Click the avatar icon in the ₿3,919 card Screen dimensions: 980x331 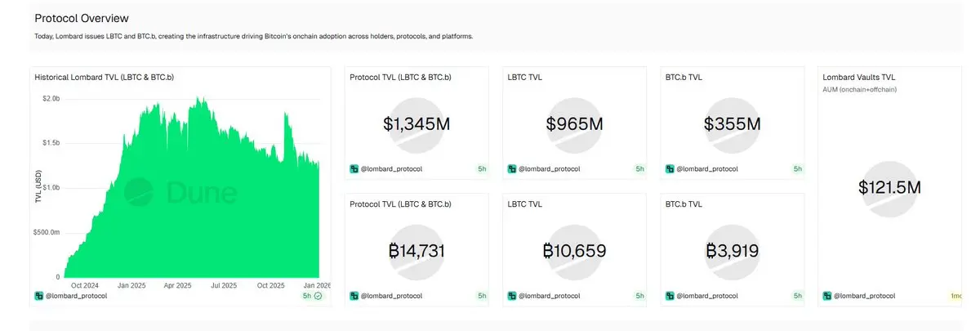(x=670, y=296)
